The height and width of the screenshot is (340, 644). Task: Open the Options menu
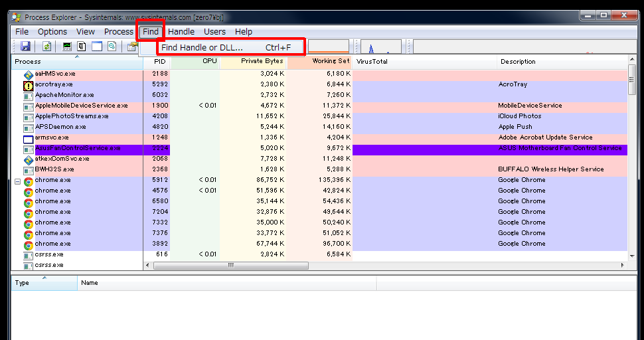click(x=52, y=32)
